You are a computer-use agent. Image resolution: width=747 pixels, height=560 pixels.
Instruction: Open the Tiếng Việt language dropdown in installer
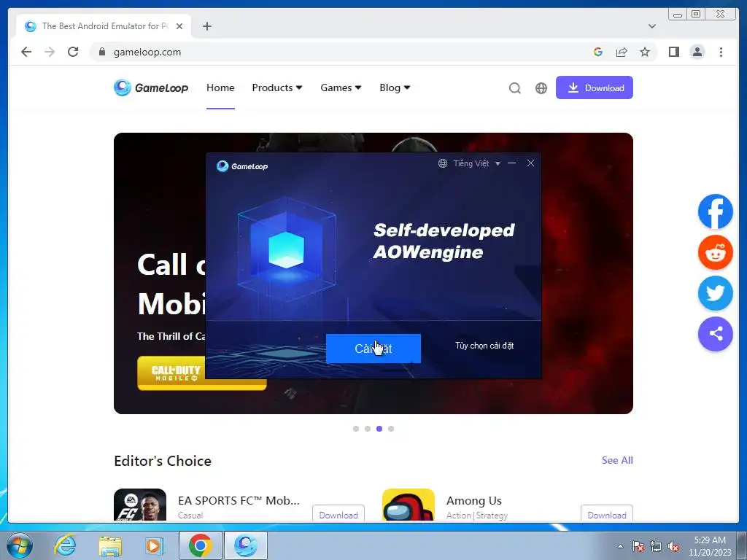pyautogui.click(x=476, y=163)
